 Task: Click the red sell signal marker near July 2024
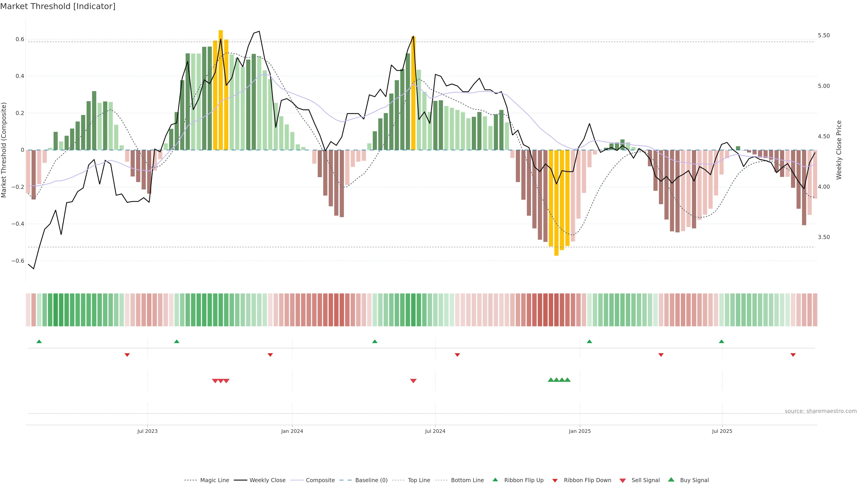[413, 381]
